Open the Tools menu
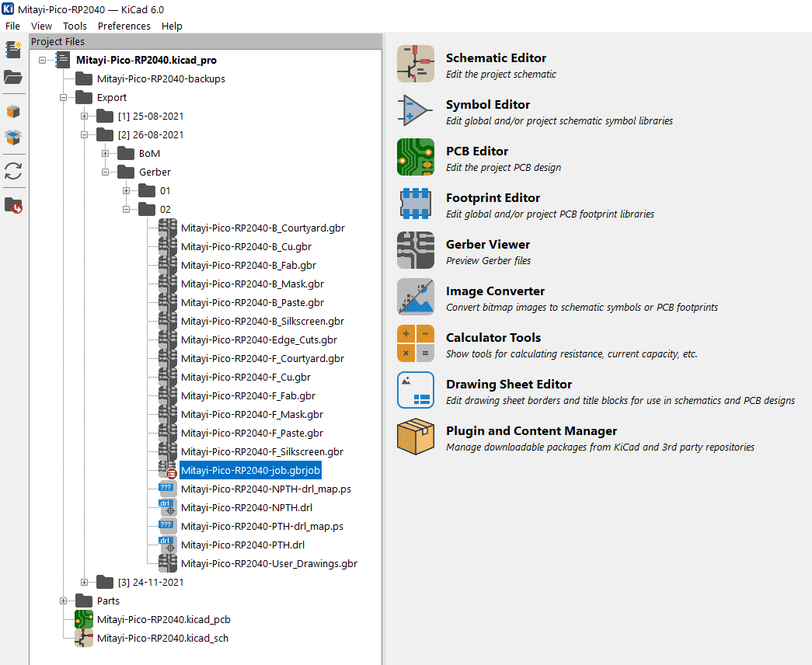 75,26
